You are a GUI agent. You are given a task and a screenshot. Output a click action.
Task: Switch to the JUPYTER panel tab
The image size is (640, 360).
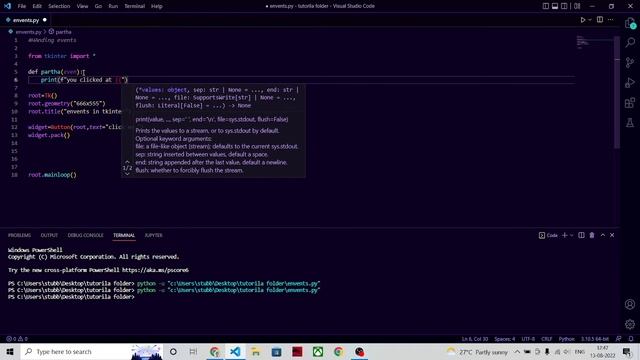click(x=153, y=235)
